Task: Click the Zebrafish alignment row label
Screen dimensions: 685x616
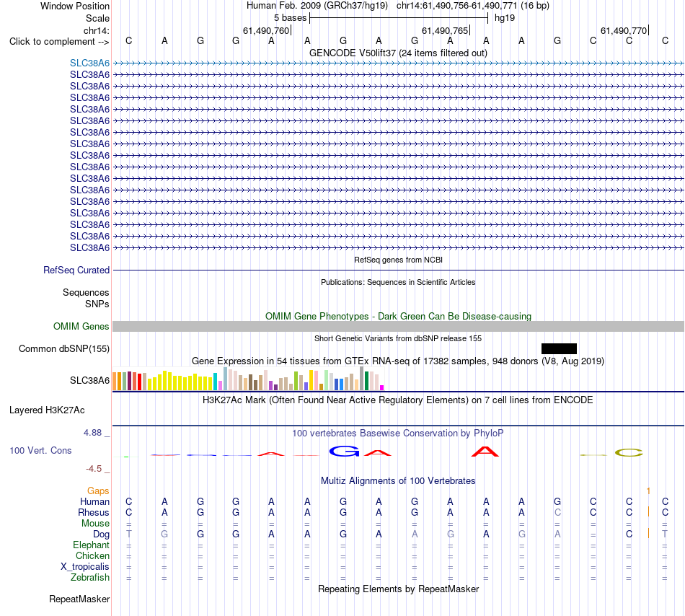Action: tap(90, 577)
